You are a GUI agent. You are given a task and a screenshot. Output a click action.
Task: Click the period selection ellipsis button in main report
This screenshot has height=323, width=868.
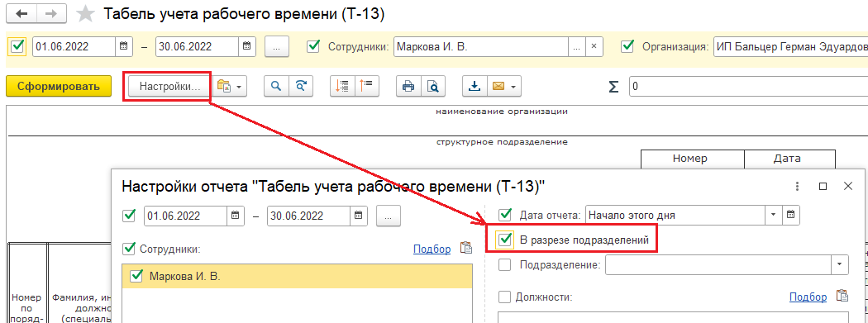277,46
